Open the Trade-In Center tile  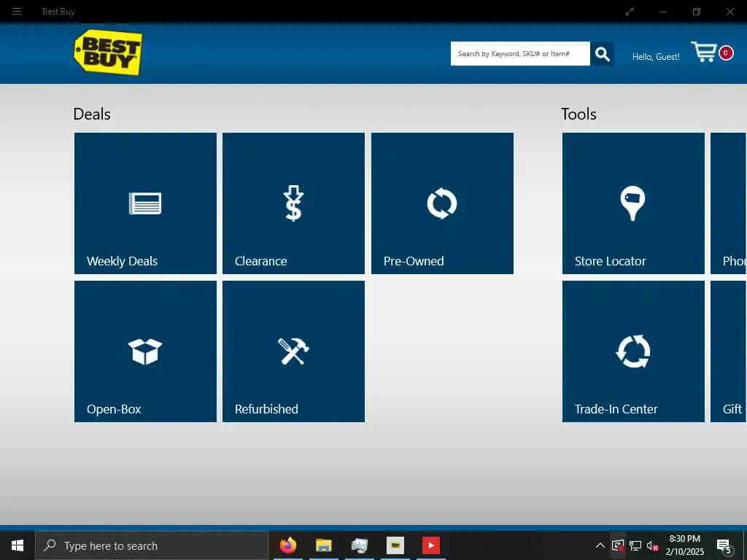[633, 351]
